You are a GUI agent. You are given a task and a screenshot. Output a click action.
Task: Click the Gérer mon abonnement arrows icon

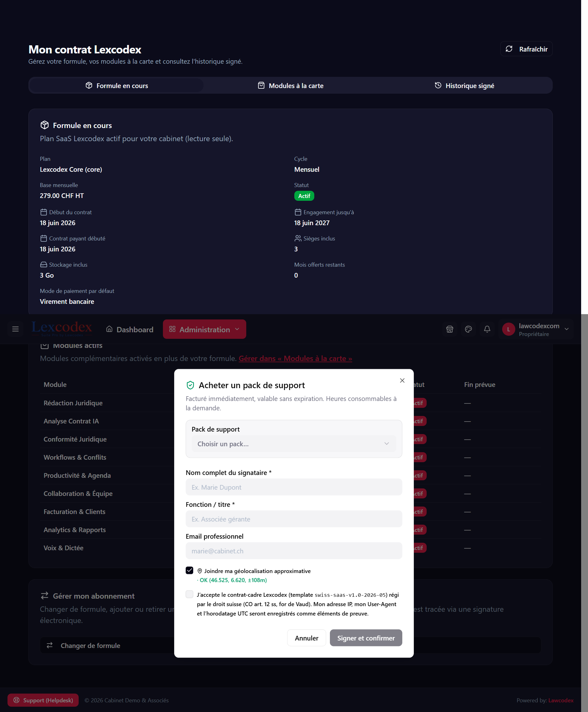44,596
